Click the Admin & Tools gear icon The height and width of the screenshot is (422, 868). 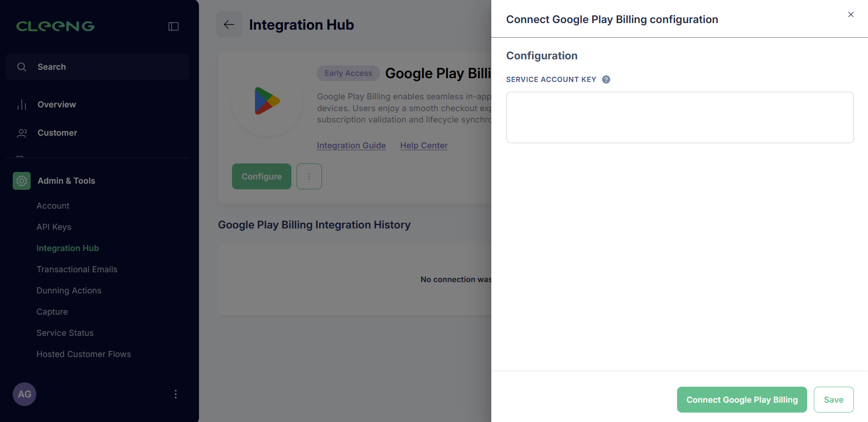(22, 181)
